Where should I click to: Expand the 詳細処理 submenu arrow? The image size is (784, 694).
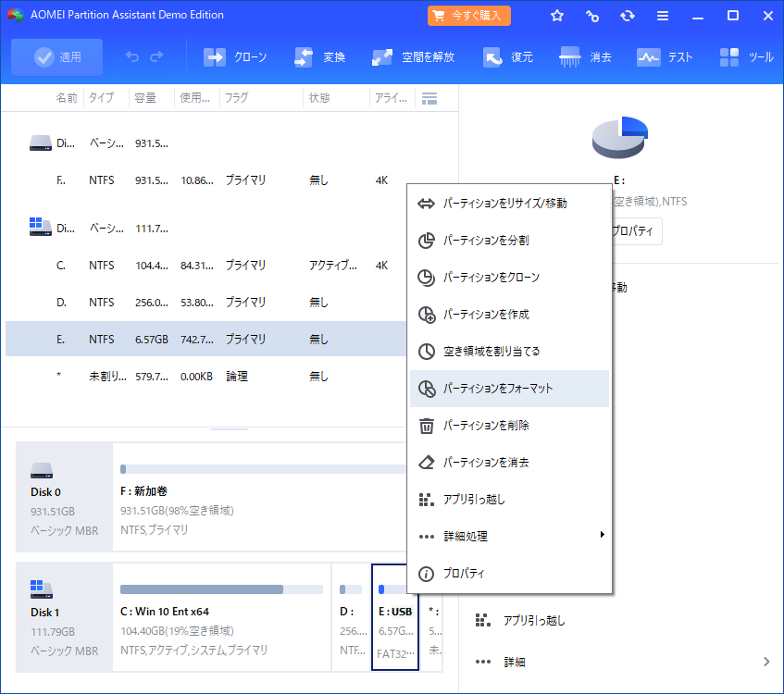pos(601,536)
